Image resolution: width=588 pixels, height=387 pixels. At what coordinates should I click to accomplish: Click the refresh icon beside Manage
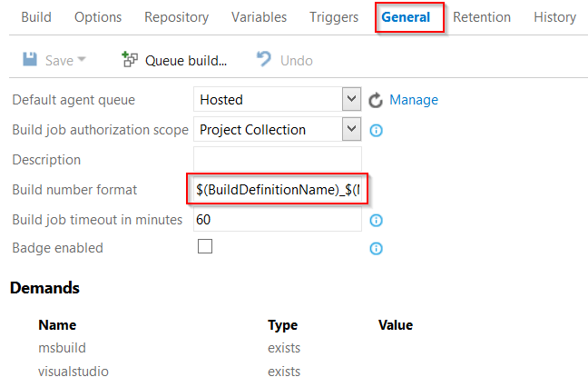[377, 100]
